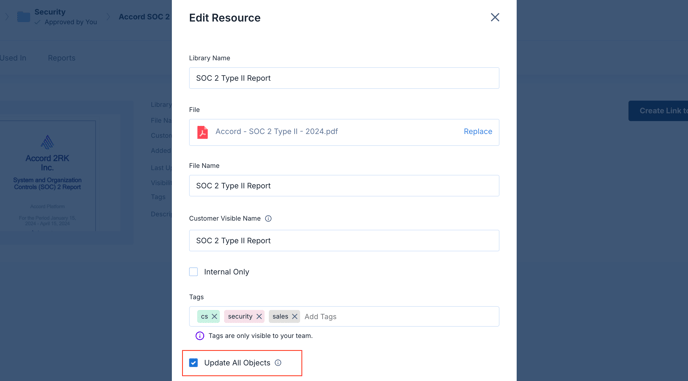Remove the cs tag
Screen dimensions: 688x381
click(214, 316)
